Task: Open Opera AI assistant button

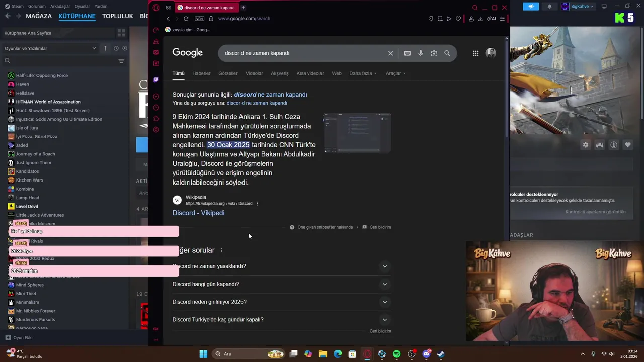Action: (x=491, y=19)
